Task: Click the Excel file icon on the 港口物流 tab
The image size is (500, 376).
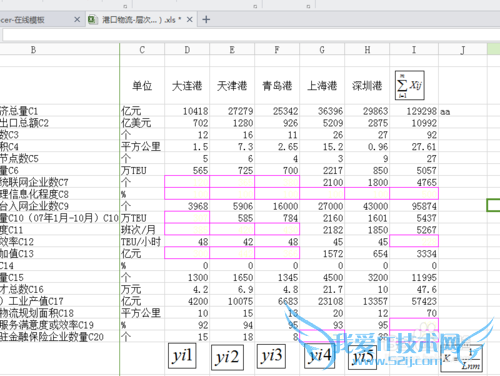Action: pos(92,20)
